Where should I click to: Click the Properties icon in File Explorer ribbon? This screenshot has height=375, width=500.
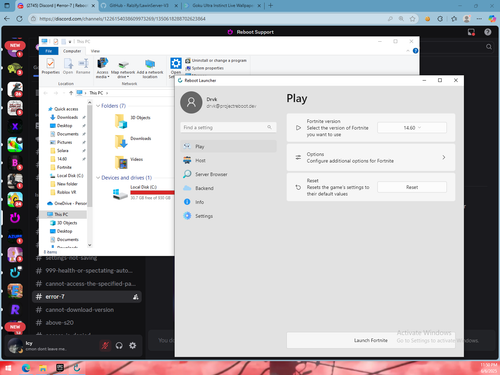(51, 66)
